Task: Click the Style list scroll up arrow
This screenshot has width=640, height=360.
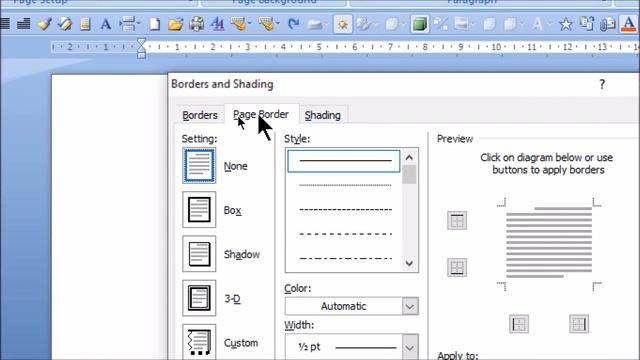Action: click(409, 157)
